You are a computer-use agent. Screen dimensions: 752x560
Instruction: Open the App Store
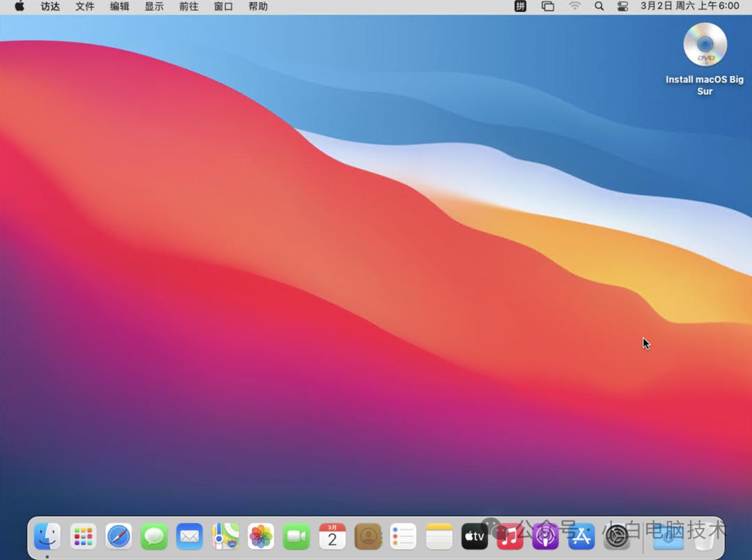pyautogui.click(x=581, y=536)
